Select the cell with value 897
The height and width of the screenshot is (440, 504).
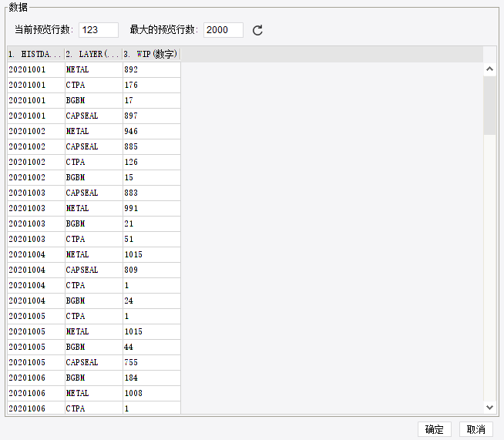click(x=152, y=116)
